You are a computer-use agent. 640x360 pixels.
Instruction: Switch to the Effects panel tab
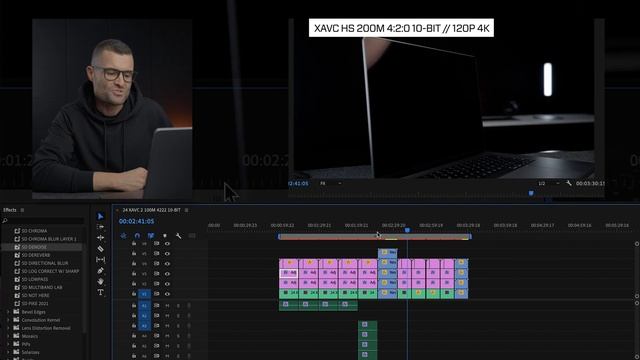[10, 210]
